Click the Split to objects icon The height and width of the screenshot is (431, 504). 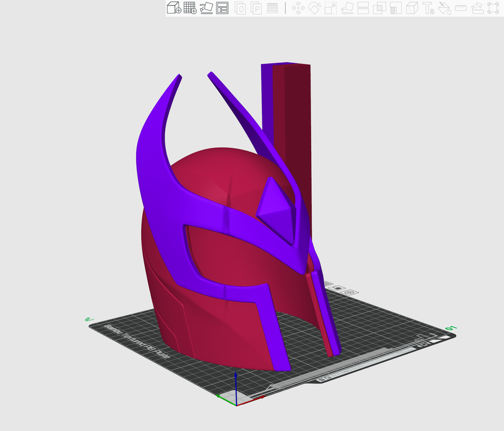[240, 8]
